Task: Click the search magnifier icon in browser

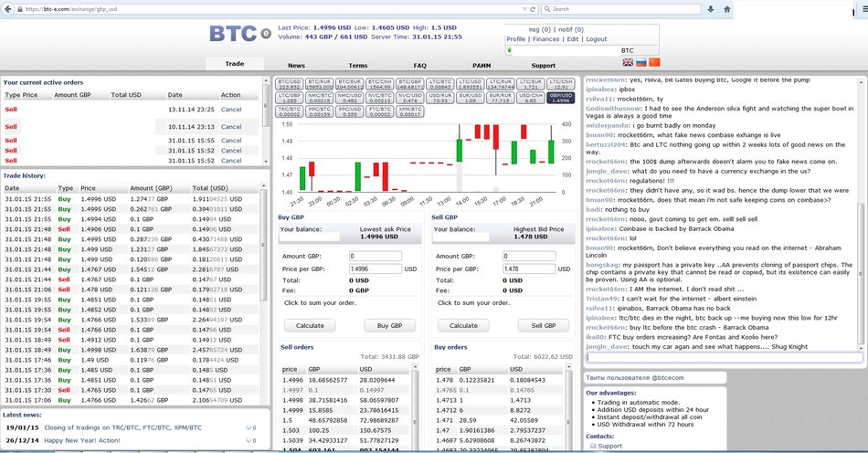Action: click(547, 9)
